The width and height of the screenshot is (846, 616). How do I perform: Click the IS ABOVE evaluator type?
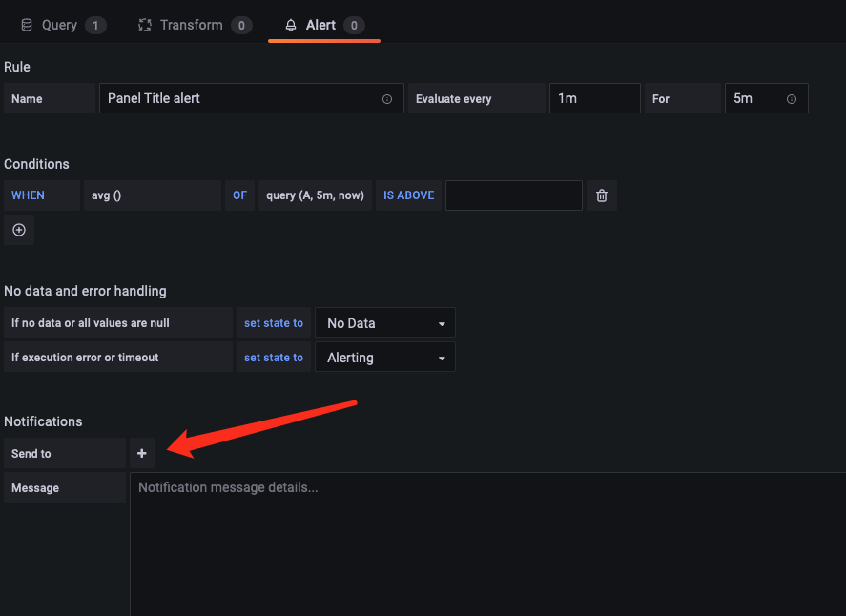pos(408,195)
